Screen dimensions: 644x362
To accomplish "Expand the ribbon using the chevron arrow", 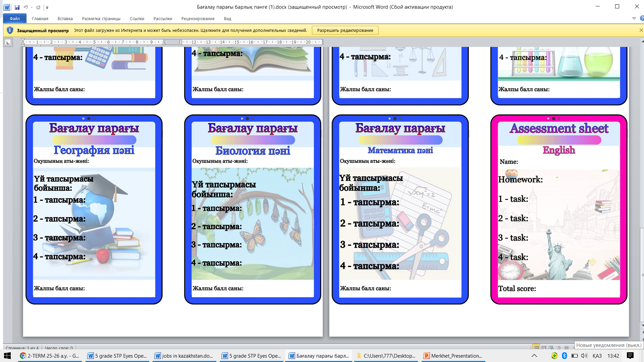I will (634, 18).
